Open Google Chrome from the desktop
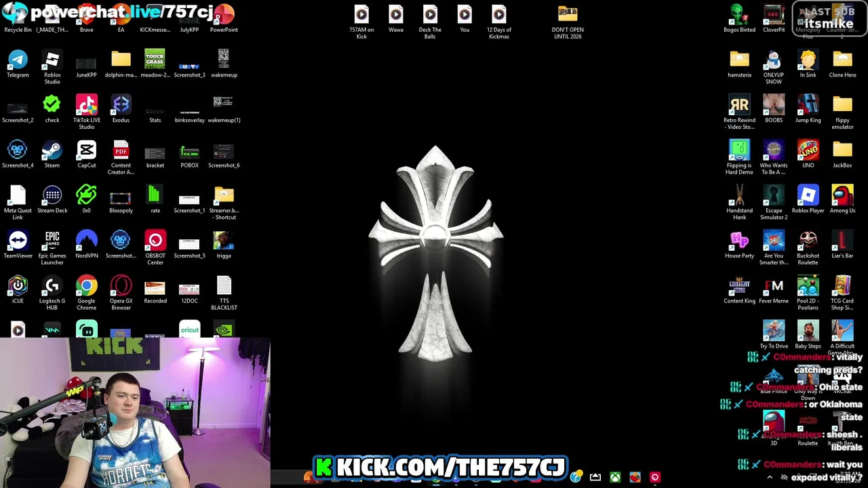This screenshot has width=868, height=488. [x=86, y=293]
